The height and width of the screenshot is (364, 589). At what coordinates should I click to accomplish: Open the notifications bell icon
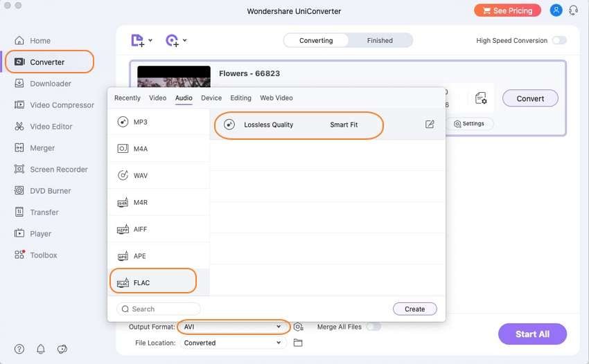[x=41, y=349]
